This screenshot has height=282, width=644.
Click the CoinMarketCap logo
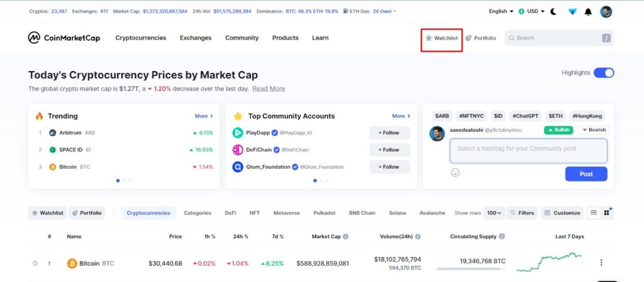(x=64, y=38)
